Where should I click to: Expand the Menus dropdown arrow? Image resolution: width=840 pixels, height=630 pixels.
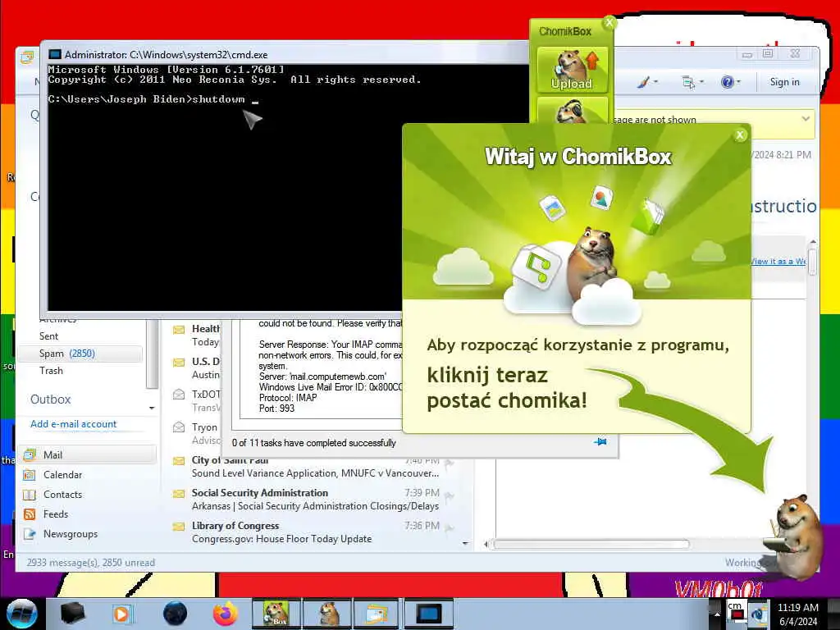click(701, 82)
